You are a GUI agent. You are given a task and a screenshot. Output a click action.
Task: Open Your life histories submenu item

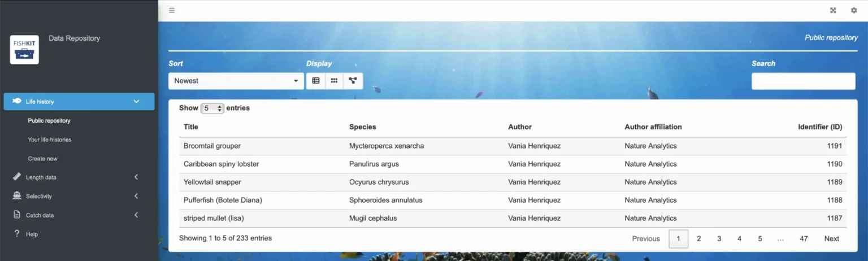(50, 140)
